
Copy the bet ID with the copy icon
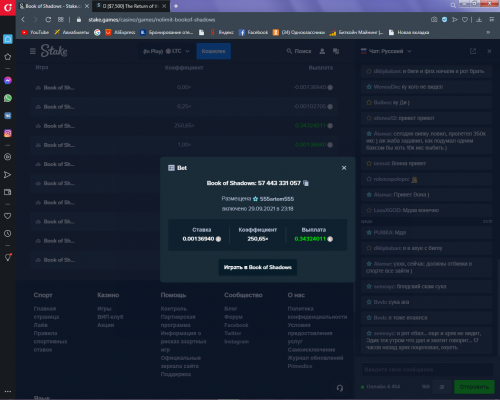point(306,183)
